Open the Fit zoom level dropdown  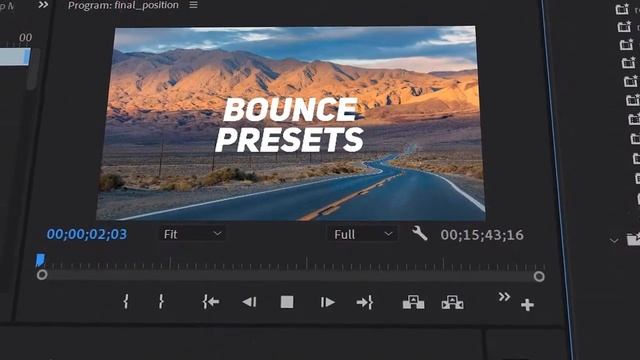click(192, 234)
